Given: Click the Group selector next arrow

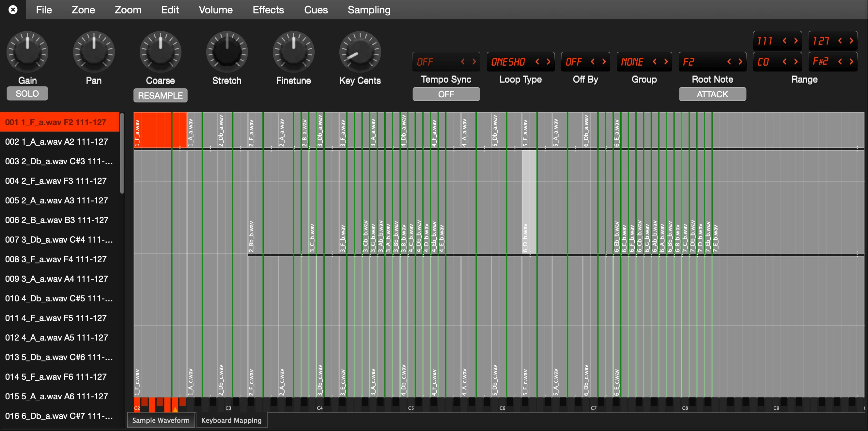Looking at the screenshot, I should (x=666, y=62).
